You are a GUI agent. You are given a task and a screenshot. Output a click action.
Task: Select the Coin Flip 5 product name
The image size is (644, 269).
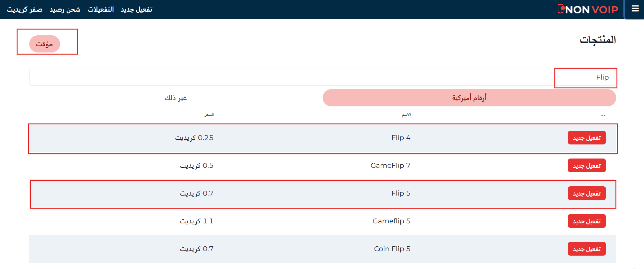(x=392, y=249)
